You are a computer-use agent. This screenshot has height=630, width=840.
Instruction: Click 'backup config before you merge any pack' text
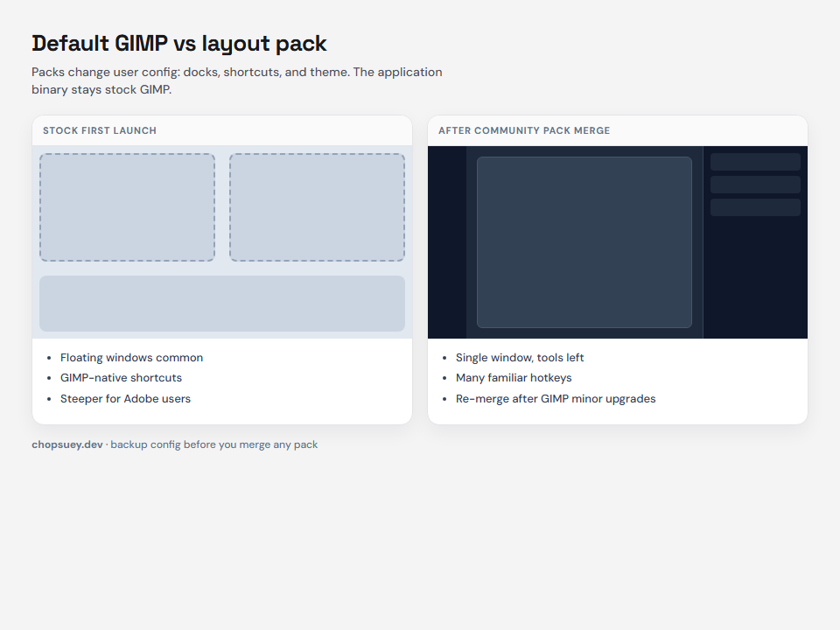(214, 444)
